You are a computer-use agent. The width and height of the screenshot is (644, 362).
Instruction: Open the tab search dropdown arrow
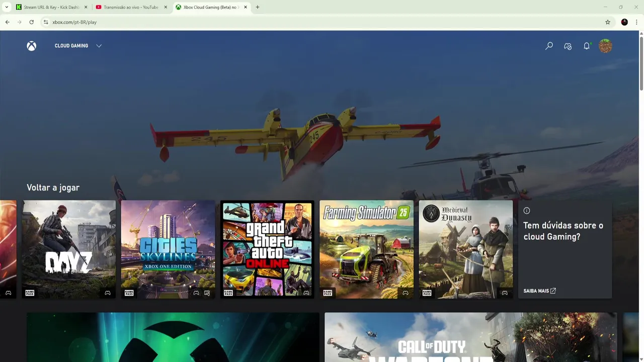(x=7, y=7)
